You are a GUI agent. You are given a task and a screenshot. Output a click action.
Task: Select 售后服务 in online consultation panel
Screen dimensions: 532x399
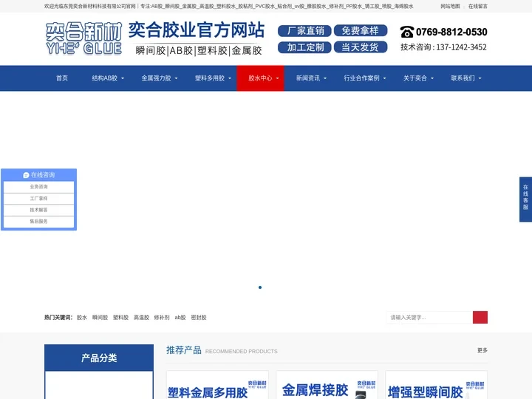tap(38, 222)
